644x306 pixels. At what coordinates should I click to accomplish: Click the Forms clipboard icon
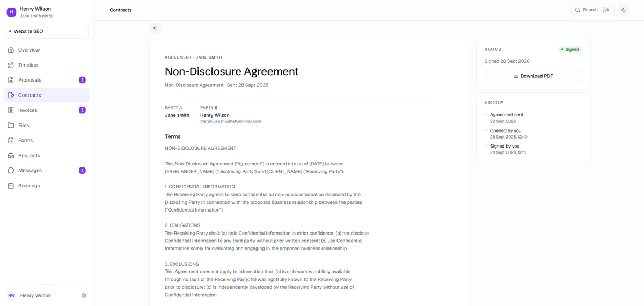pyautogui.click(x=11, y=140)
